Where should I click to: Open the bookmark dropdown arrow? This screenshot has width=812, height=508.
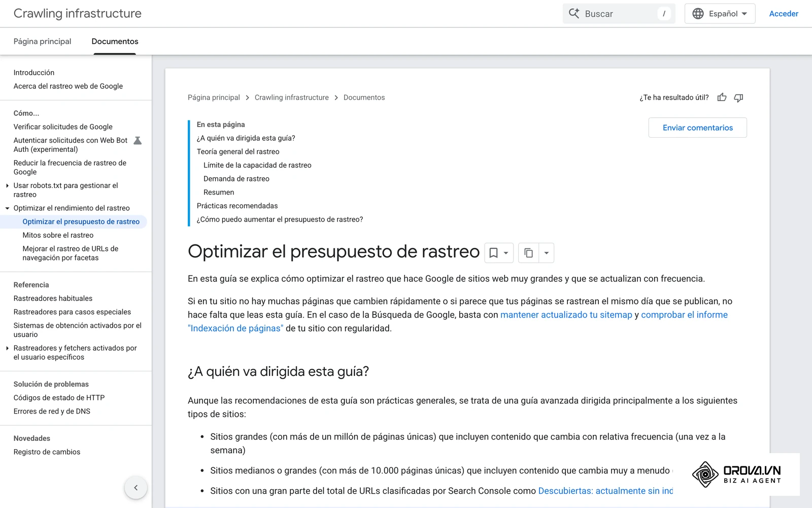tap(506, 253)
